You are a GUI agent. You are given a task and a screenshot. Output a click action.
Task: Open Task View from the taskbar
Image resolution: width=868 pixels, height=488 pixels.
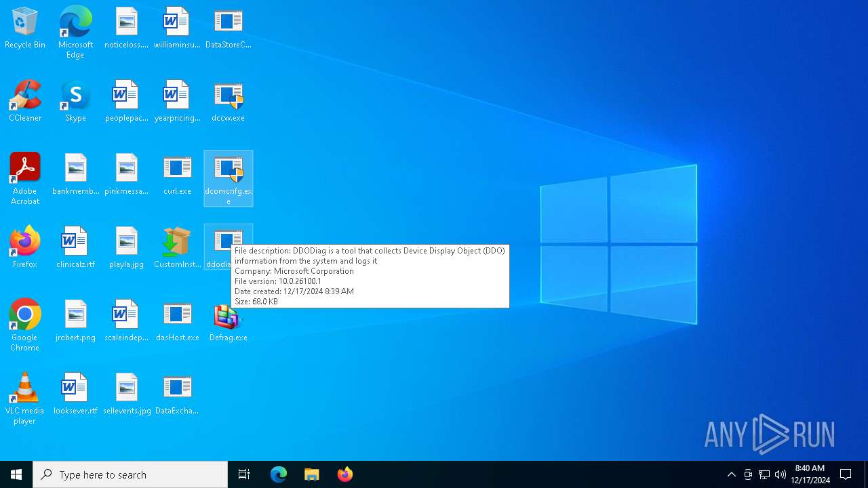tap(244, 474)
